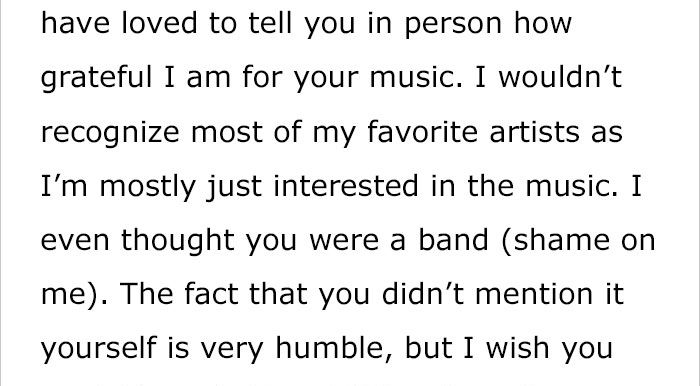
Task: Click the word "grateful" in the text
Action: 96,78
